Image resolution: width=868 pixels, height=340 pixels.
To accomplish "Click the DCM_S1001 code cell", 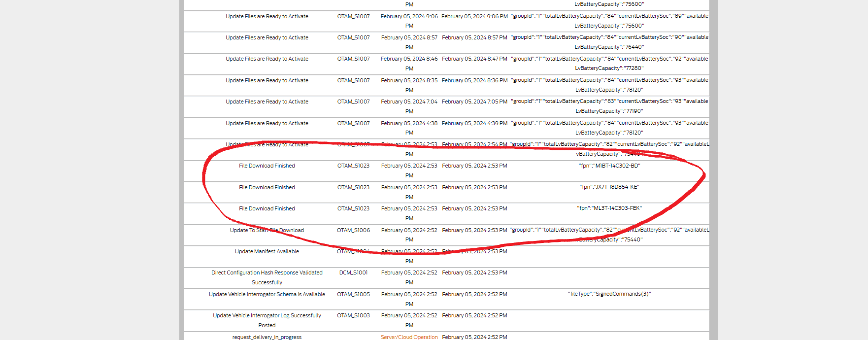I will (353, 272).
